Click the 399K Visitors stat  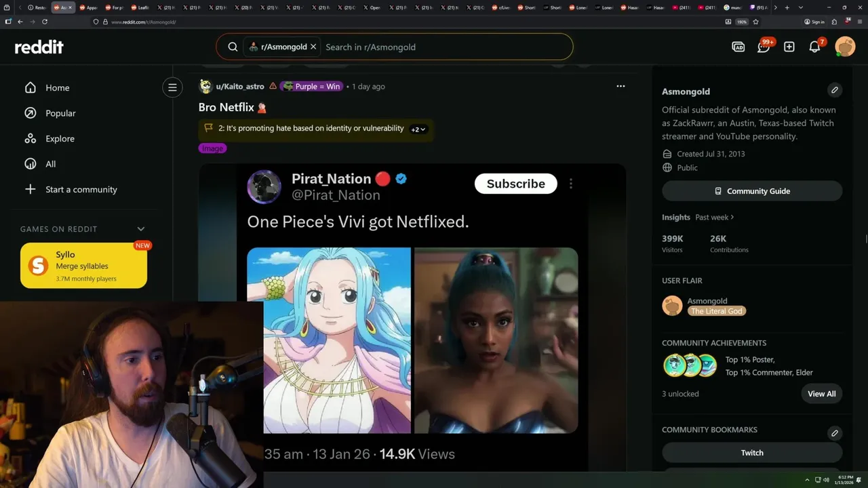673,243
